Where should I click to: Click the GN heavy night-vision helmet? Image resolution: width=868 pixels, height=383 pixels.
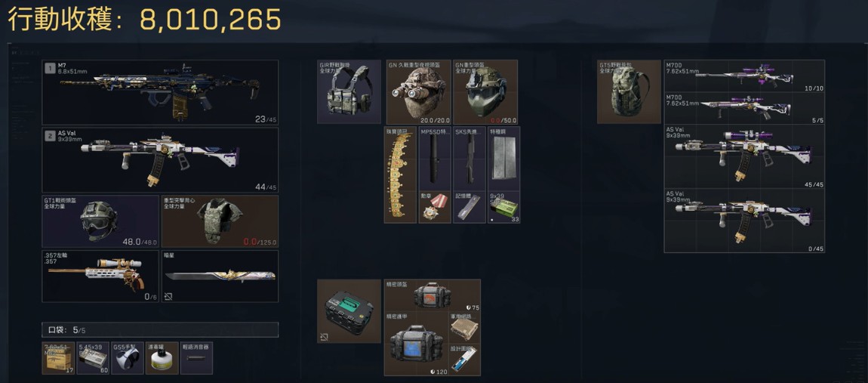pos(418,91)
